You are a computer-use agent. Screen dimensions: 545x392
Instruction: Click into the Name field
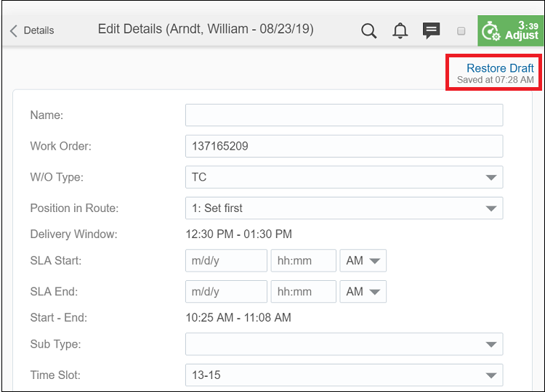click(344, 115)
